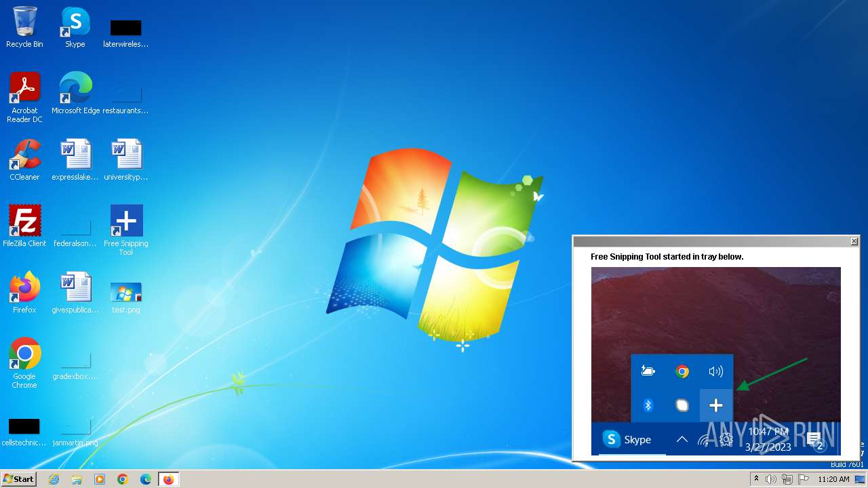
Task: Launch Microsoft Edge from the taskbar
Action: [146, 479]
